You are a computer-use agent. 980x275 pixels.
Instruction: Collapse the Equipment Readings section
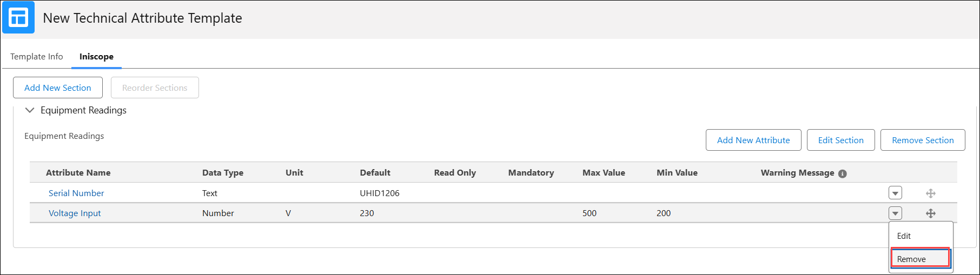tap(30, 110)
